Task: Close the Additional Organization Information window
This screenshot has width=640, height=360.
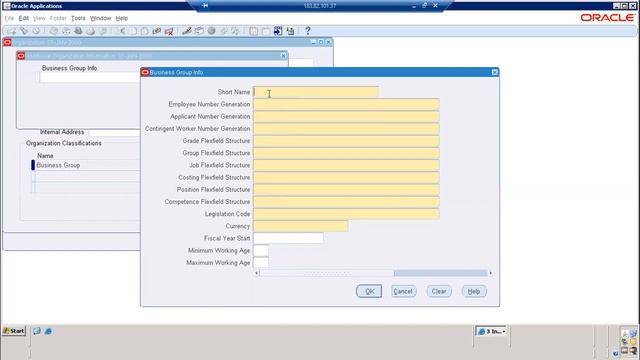Action: 283,56
